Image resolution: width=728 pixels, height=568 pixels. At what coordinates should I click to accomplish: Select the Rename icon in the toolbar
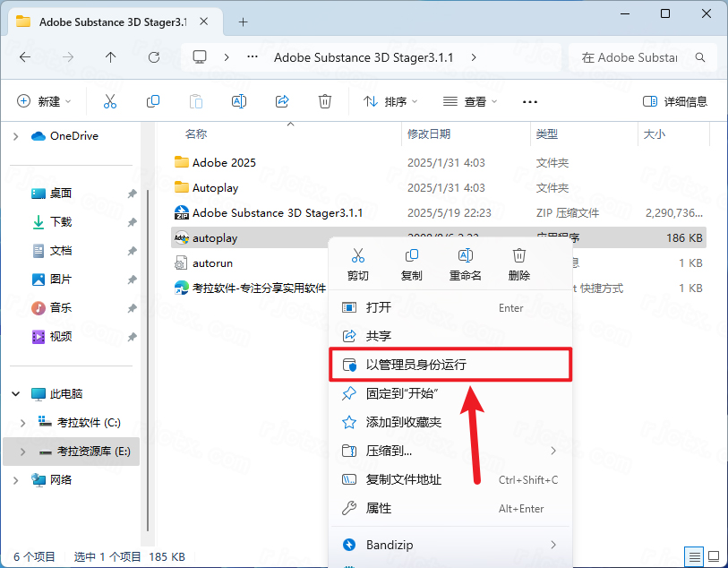click(x=239, y=100)
